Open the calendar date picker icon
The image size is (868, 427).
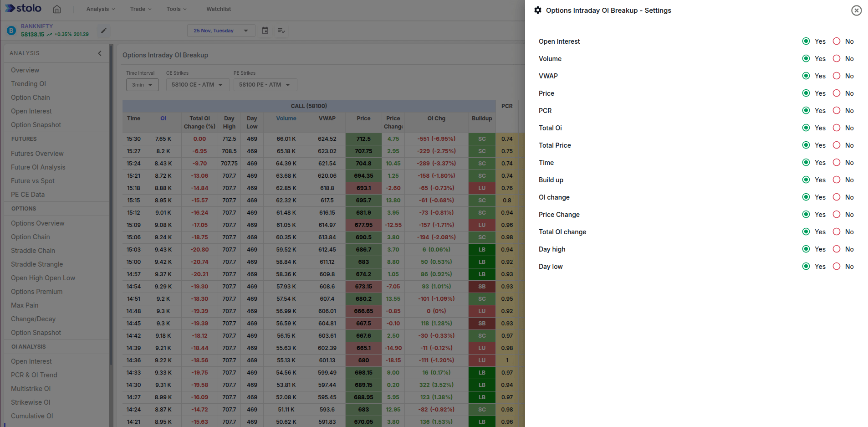tap(265, 31)
